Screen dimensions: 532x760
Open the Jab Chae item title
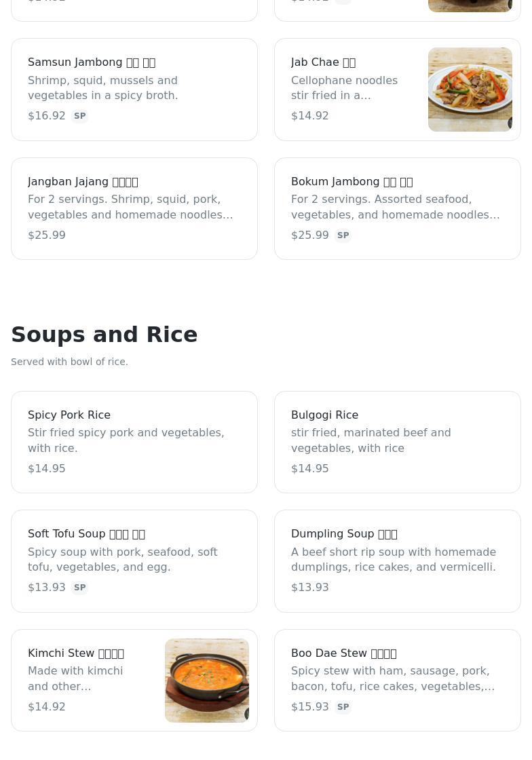coord(323,62)
